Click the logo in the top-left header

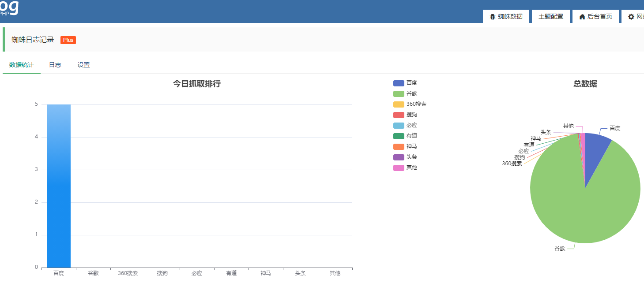tap(9, 8)
